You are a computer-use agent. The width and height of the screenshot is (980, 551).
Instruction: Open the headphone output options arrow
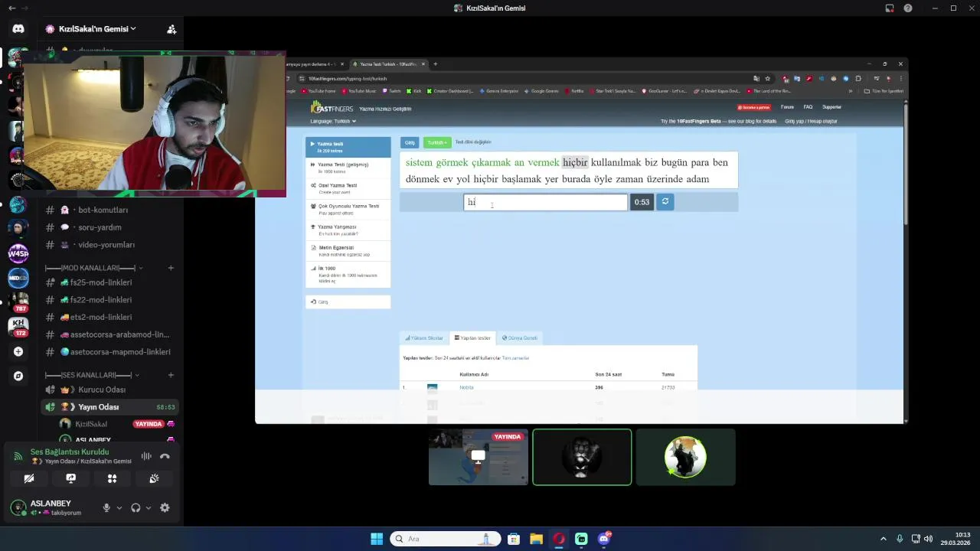tap(148, 507)
